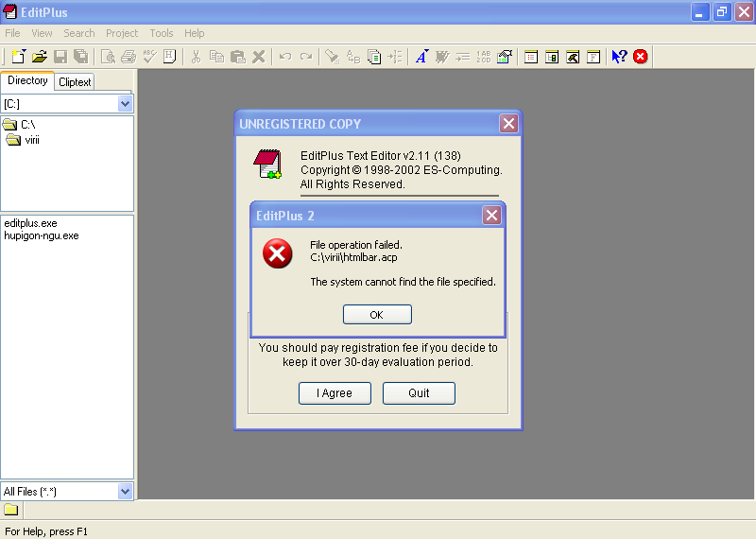Screen dimensions: 756x539
Task: Click the Delete X icon beside Paste
Action: (258, 57)
